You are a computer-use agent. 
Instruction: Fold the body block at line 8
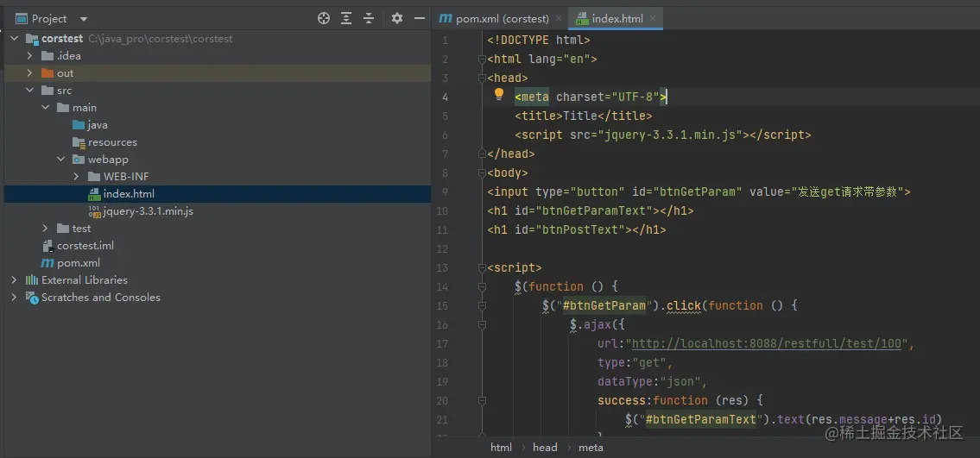[482, 173]
